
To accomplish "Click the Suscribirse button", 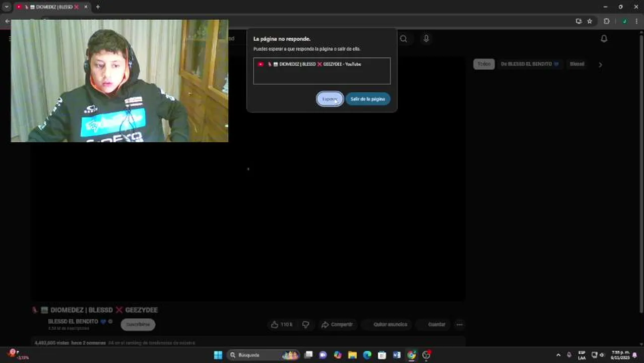I will coord(138,324).
